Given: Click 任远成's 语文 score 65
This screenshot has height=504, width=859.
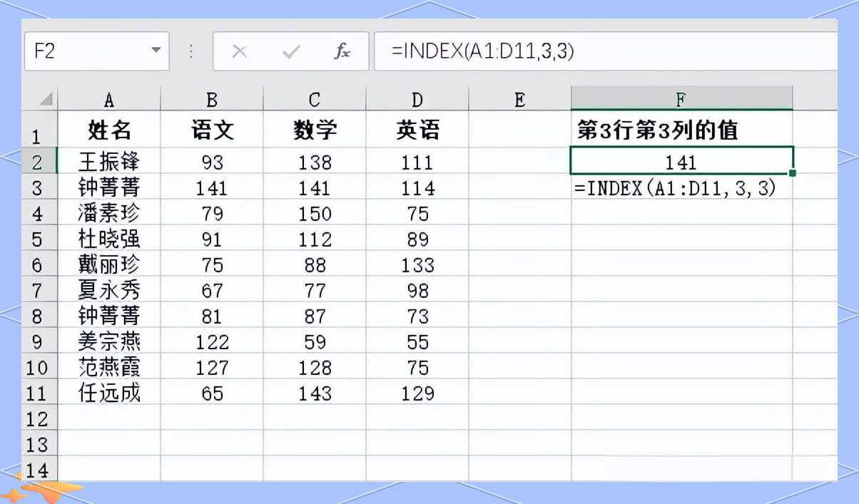Looking at the screenshot, I should [212, 393].
